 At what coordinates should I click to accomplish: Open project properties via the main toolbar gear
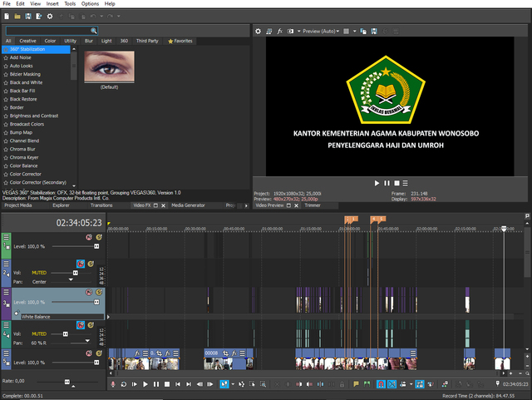point(50,16)
